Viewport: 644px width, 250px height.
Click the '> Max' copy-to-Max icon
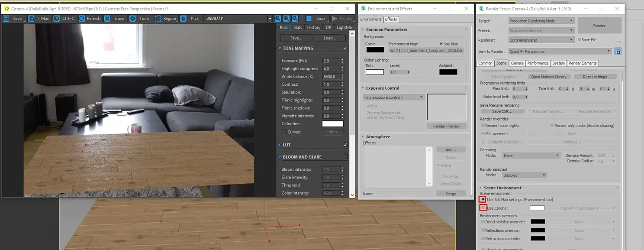point(31,19)
